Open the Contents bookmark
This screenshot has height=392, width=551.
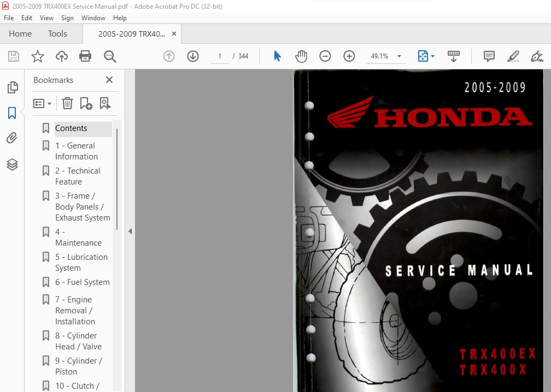71,128
